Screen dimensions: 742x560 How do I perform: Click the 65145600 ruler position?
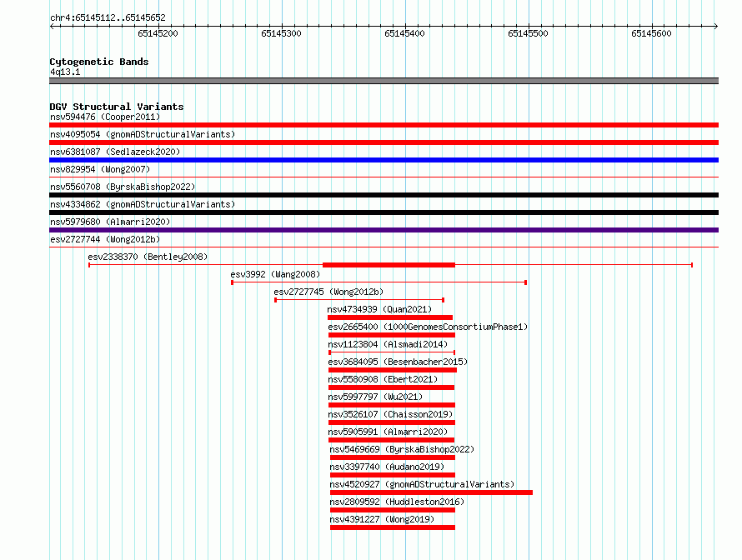tap(652, 33)
